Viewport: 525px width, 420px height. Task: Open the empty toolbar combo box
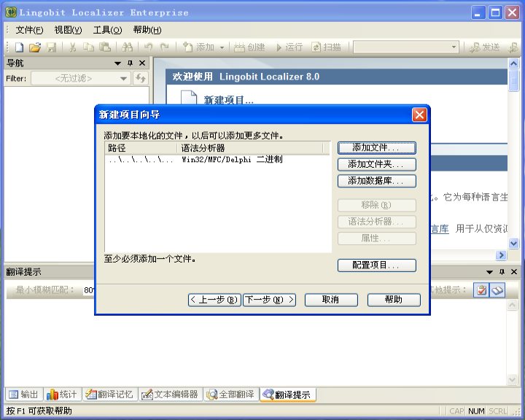click(x=406, y=47)
